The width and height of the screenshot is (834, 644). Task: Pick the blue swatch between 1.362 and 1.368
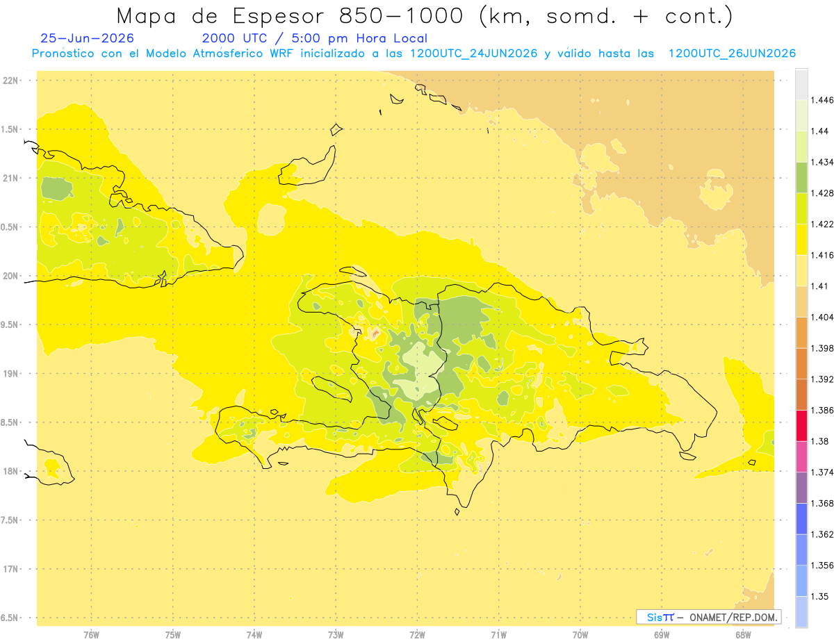[x=801, y=519]
